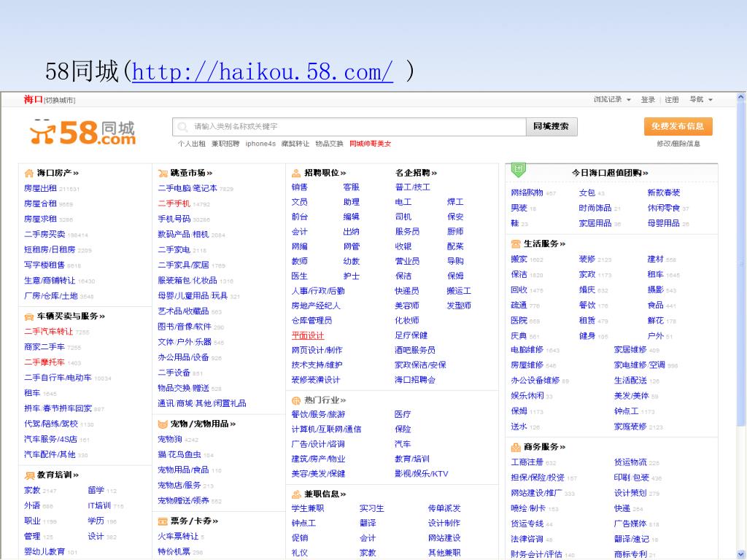The height and width of the screenshot is (560, 747).
Task: Click the globe icon beside 热门行业
Action: coord(296,400)
